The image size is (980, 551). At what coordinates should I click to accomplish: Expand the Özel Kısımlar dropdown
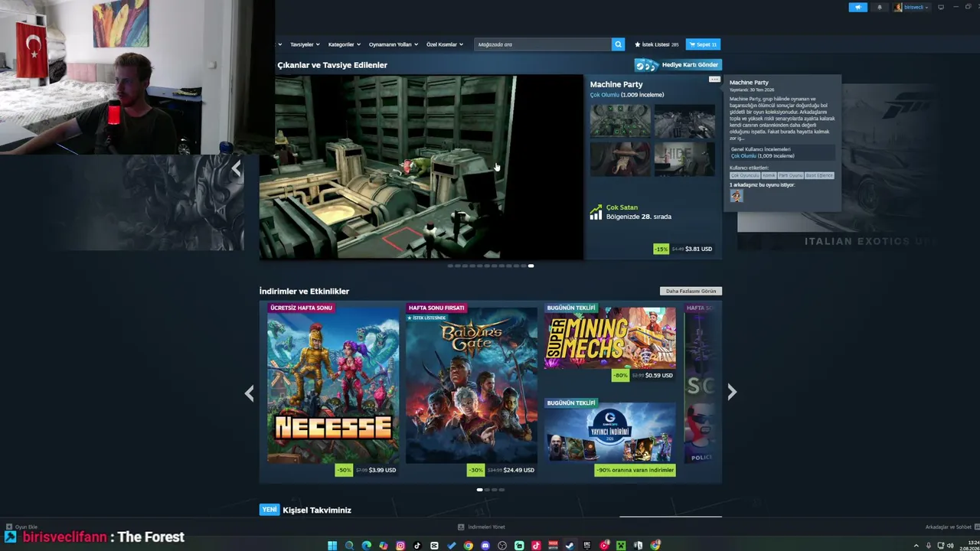point(445,44)
